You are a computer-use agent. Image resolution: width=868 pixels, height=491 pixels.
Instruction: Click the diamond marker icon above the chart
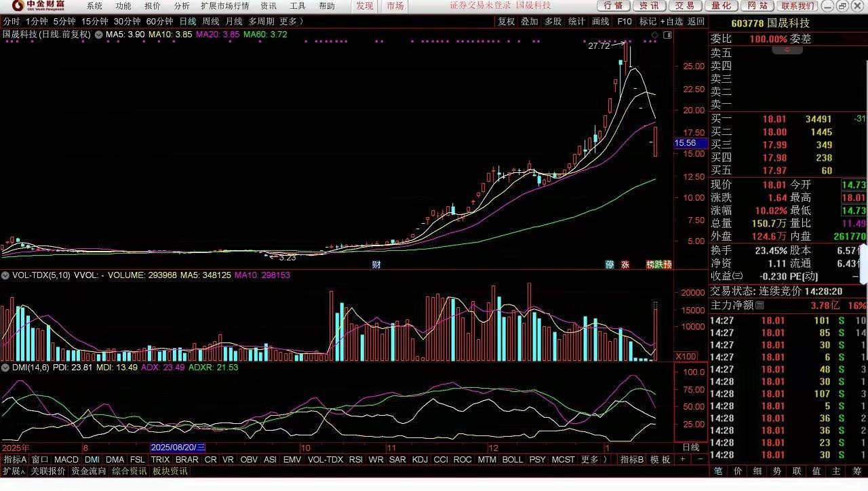pos(654,35)
